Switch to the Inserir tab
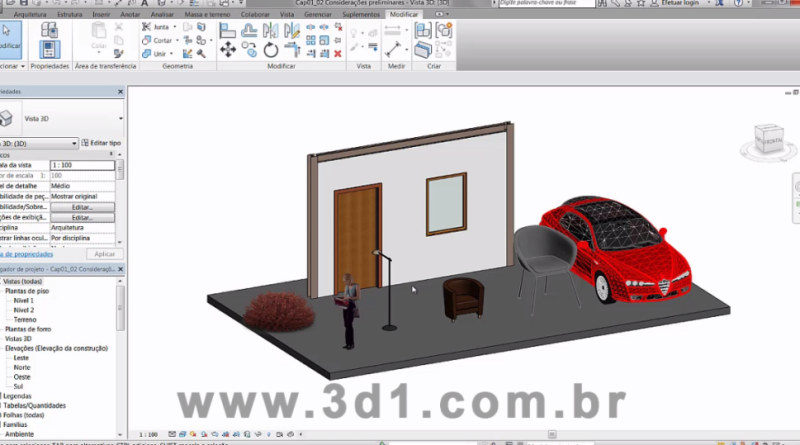 pyautogui.click(x=101, y=14)
